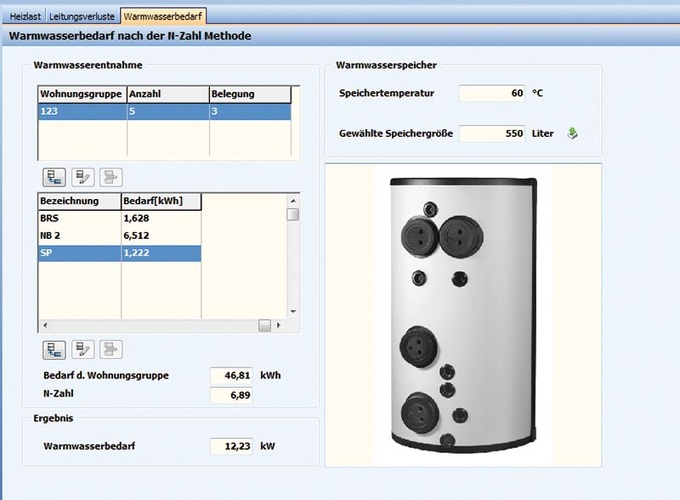Focus the Gewählte Speichergröße input field
The image size is (680, 500).
pyautogui.click(x=492, y=133)
